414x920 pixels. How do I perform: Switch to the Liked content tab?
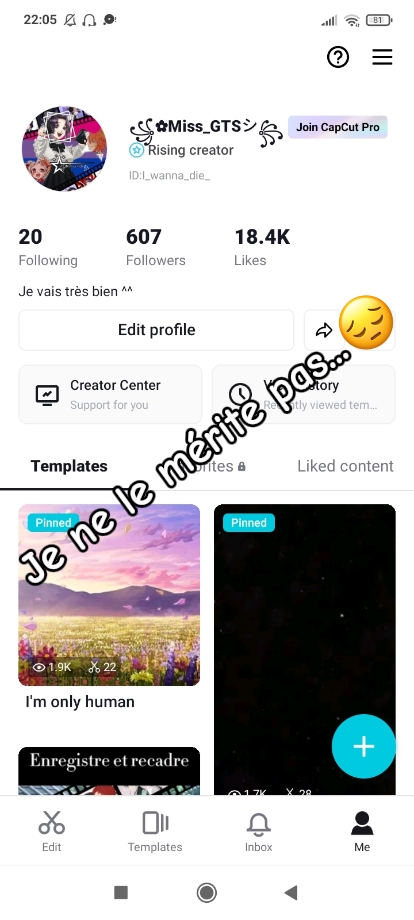coord(345,466)
